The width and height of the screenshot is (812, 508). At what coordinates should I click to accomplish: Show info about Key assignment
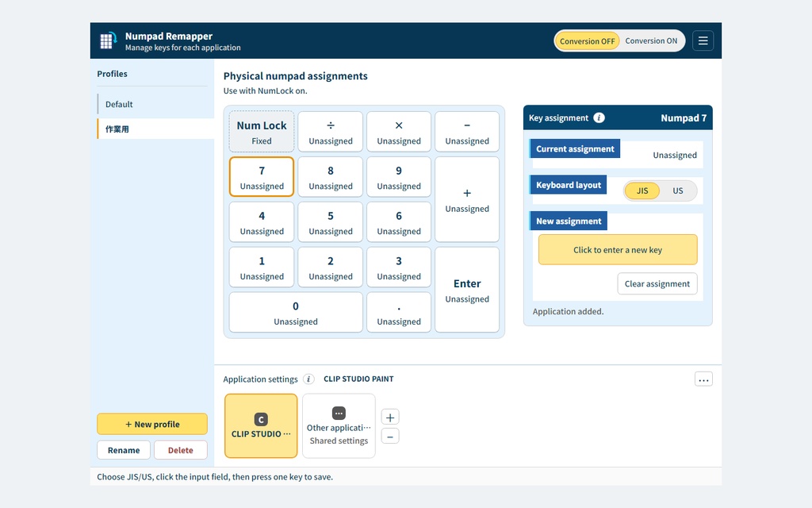tap(599, 117)
